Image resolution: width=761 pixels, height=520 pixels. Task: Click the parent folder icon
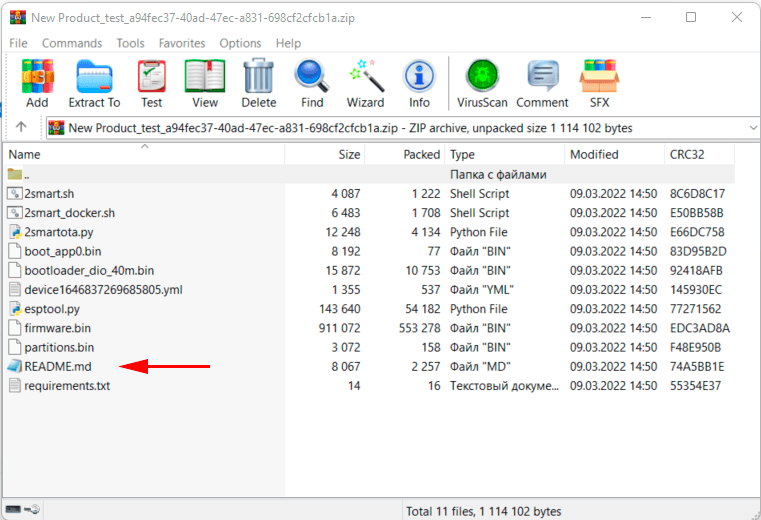[x=15, y=174]
